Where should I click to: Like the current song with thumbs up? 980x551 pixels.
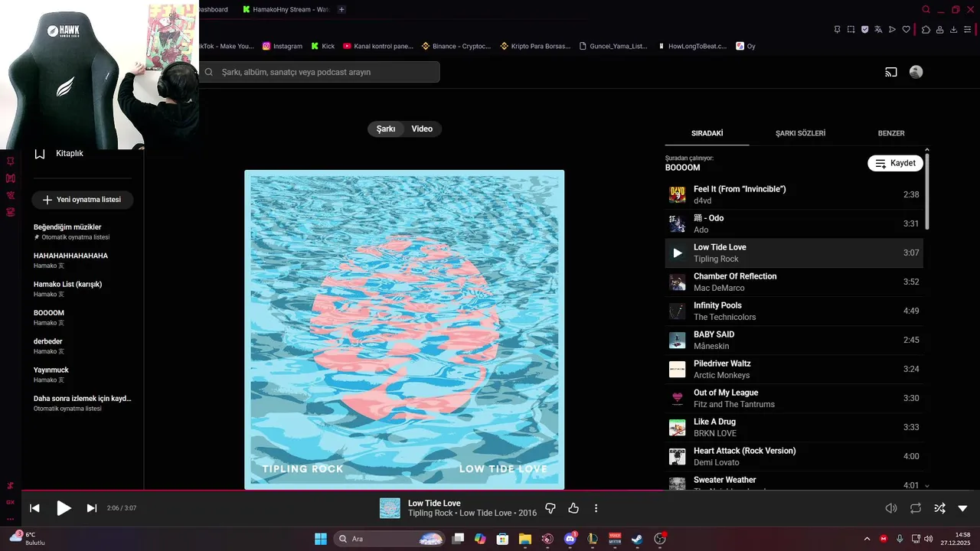(573, 508)
